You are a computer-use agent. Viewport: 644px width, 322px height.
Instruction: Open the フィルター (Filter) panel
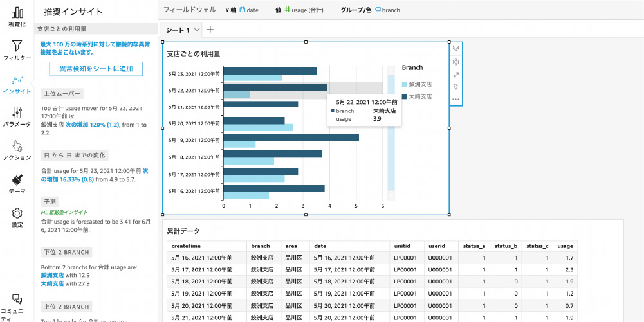tap(17, 50)
